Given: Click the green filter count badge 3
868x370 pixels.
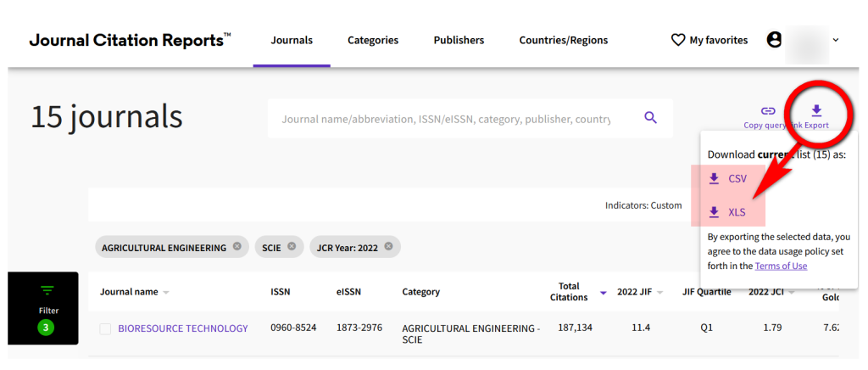Looking at the screenshot, I should [46, 328].
